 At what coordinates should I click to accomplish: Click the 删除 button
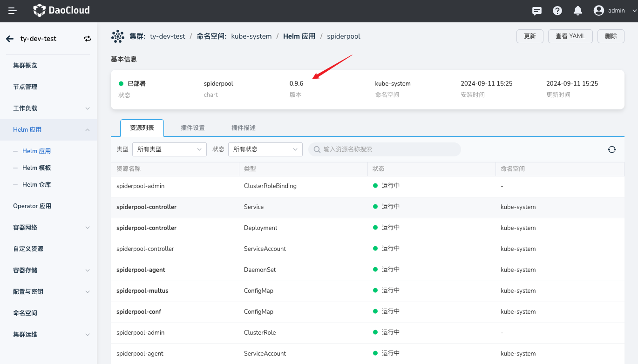click(611, 36)
